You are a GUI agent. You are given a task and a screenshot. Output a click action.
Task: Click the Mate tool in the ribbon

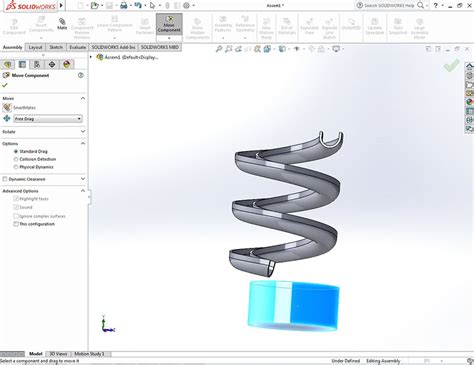(x=62, y=24)
